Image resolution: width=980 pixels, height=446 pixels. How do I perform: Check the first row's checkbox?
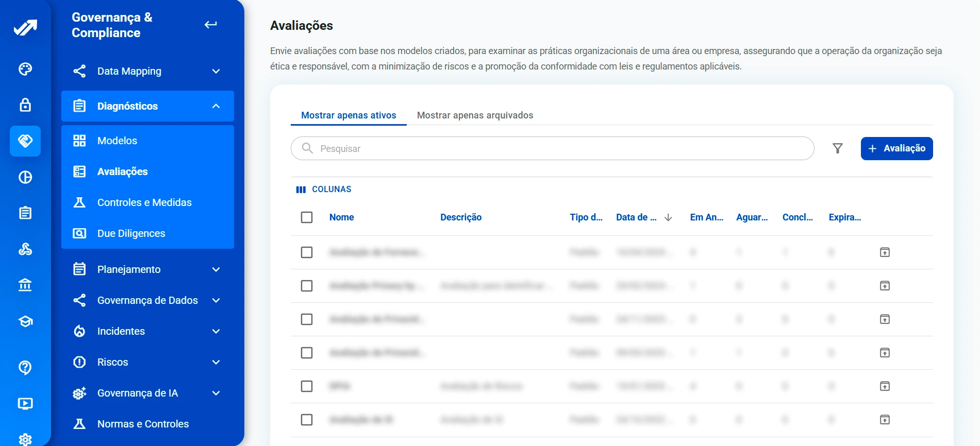click(x=307, y=252)
